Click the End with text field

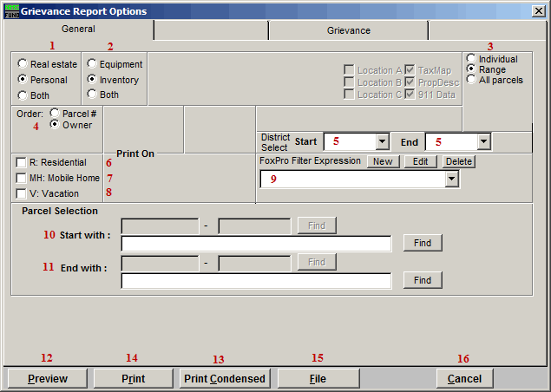[257, 280]
